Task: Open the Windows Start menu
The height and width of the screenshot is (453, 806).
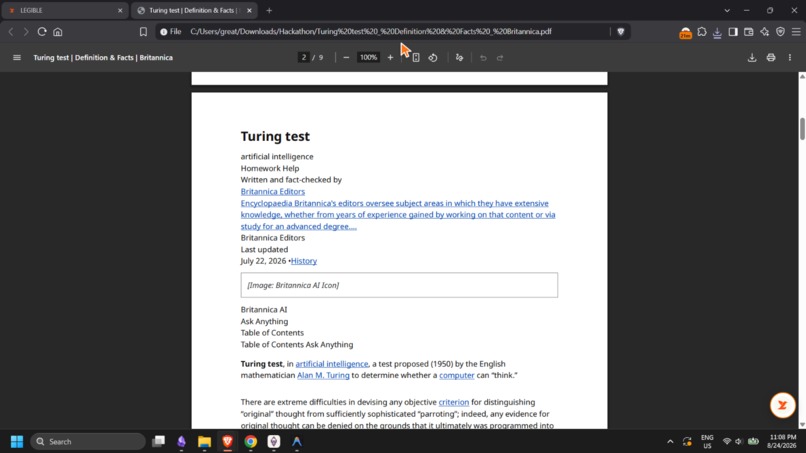Action: (x=16, y=441)
